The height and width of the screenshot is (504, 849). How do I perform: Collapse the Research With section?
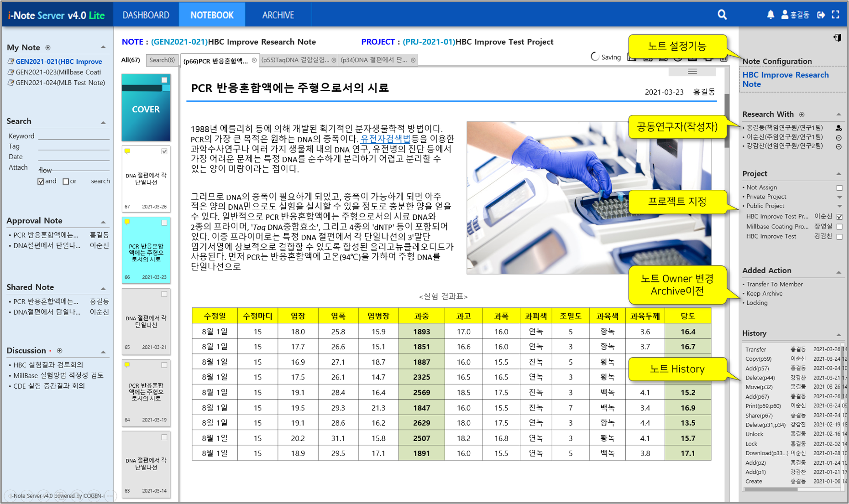[x=839, y=114]
